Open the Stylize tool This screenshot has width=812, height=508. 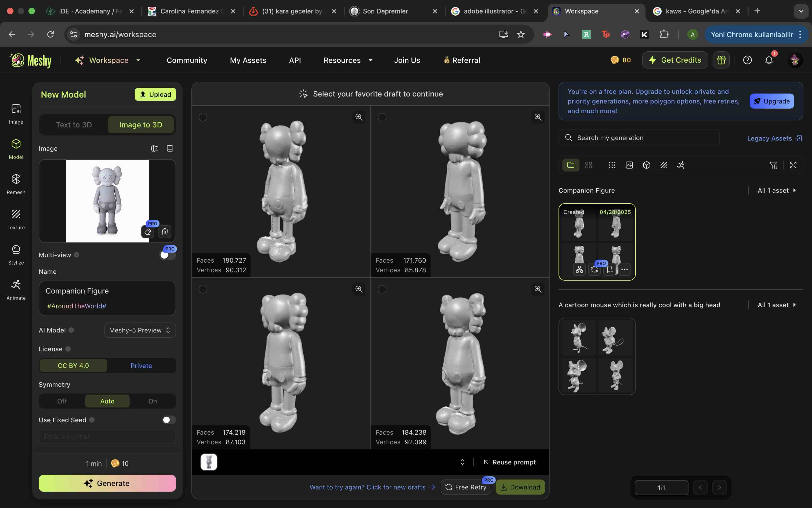[x=16, y=255]
